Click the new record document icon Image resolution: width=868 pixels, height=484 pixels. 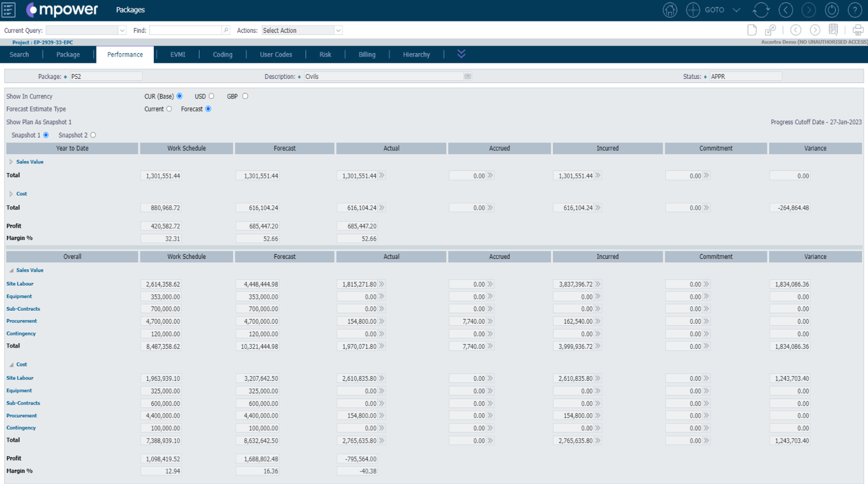click(752, 30)
